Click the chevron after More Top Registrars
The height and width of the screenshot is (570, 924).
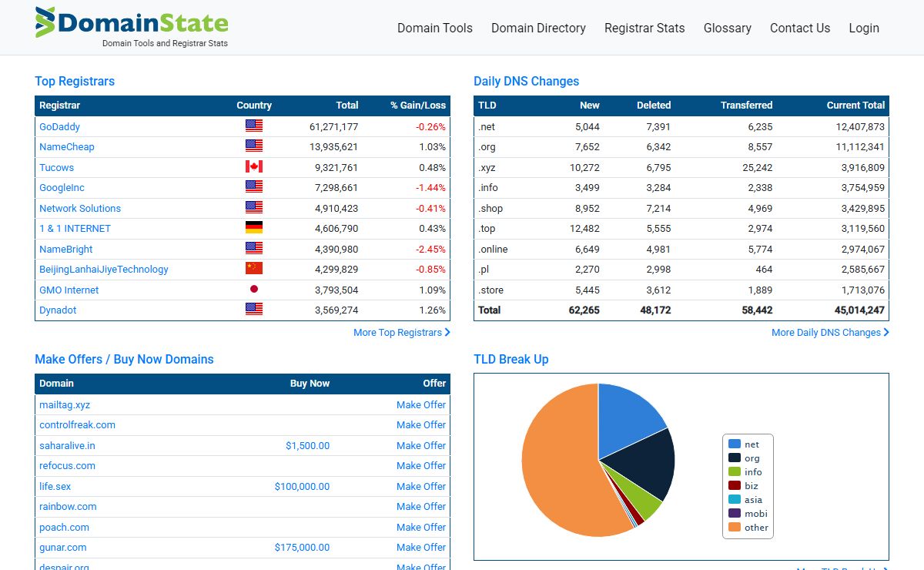pyautogui.click(x=447, y=333)
